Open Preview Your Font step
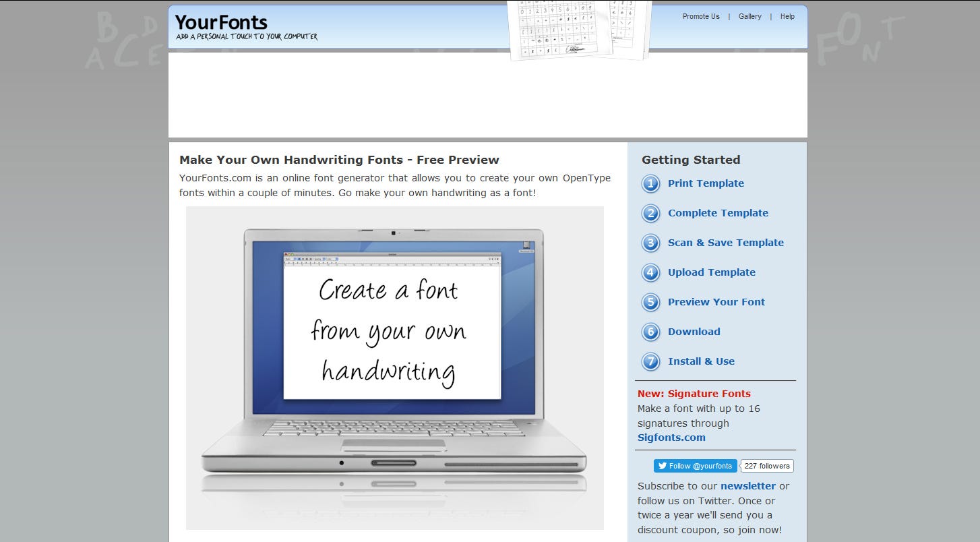Image resolution: width=980 pixels, height=542 pixels. pyautogui.click(x=716, y=302)
